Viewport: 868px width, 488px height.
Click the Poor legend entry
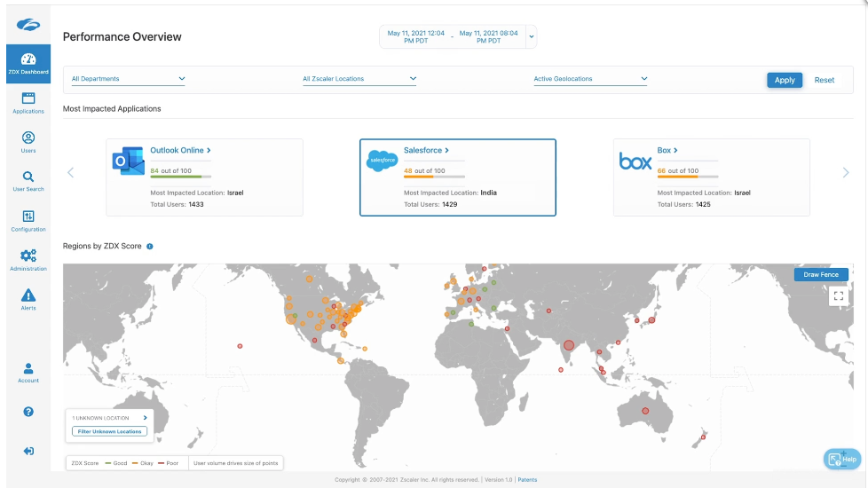pos(169,463)
